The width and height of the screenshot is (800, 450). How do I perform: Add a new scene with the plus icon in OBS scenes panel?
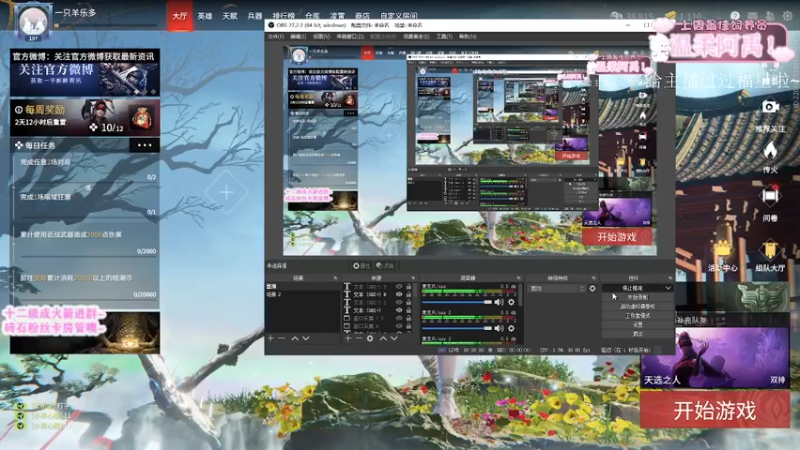tap(271, 338)
